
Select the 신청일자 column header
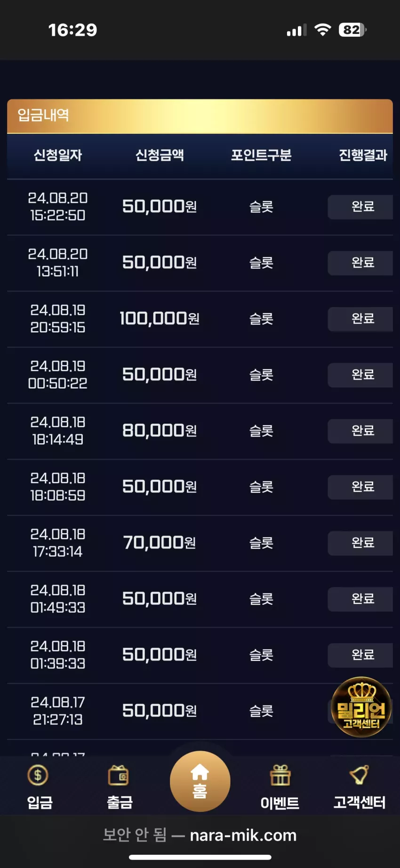click(58, 155)
